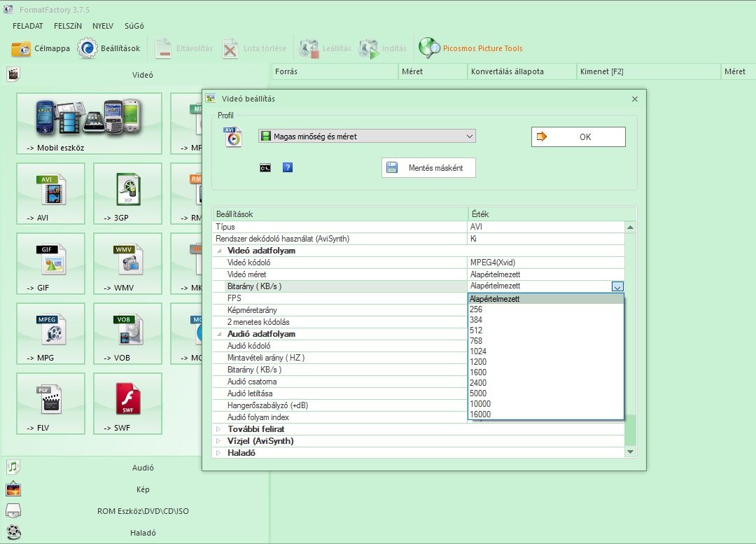This screenshot has width=756, height=544.
Task: Choose 1200 in bitrate list
Action: [546, 362]
